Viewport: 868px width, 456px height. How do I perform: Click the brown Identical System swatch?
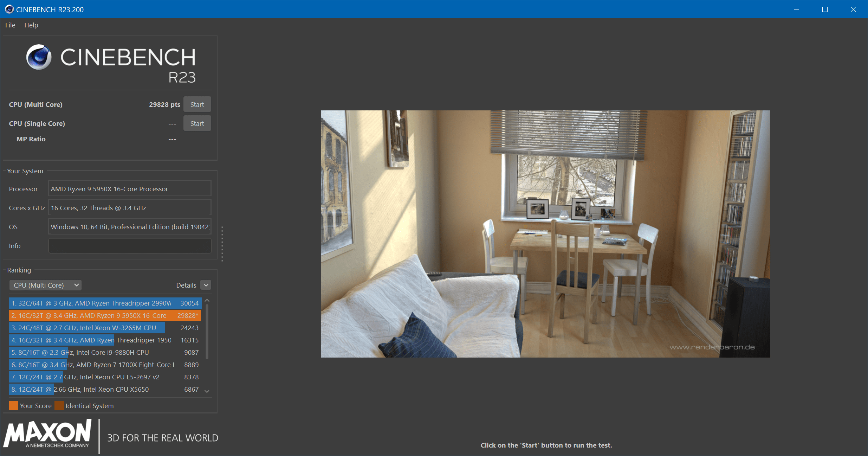(x=59, y=406)
